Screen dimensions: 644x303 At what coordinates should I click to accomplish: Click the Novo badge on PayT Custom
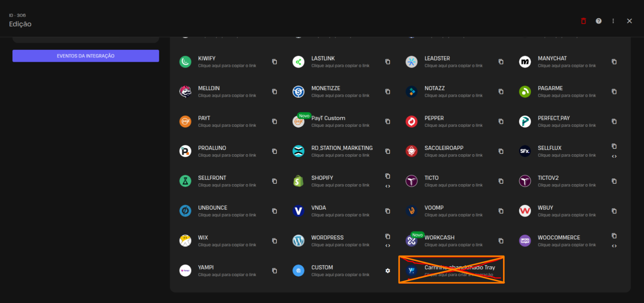(304, 116)
